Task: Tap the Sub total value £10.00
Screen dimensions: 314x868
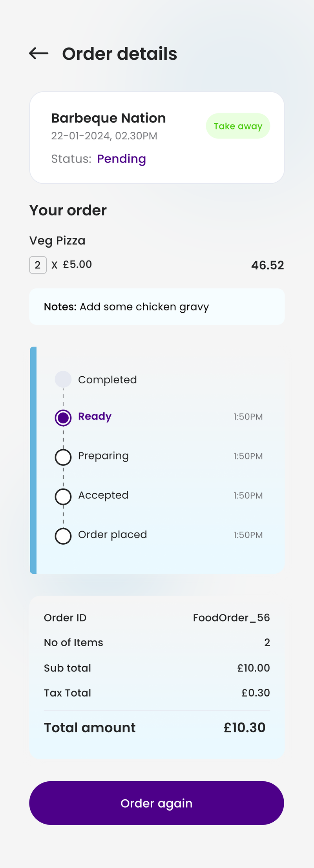Action: tap(254, 668)
